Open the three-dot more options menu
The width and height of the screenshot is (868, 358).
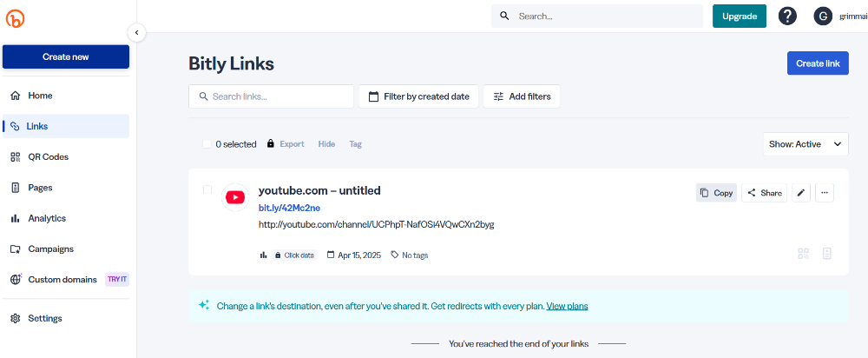pos(825,193)
